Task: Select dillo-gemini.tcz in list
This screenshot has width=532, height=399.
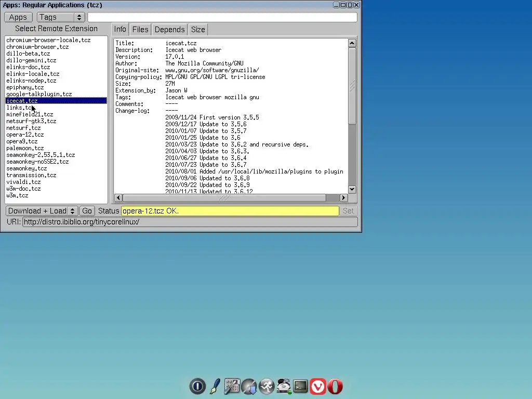Action: [56, 60]
